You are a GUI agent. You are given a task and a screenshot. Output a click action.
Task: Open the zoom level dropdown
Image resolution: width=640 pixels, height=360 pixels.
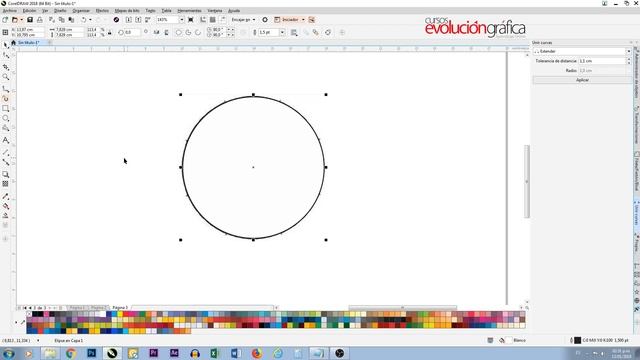[182, 20]
